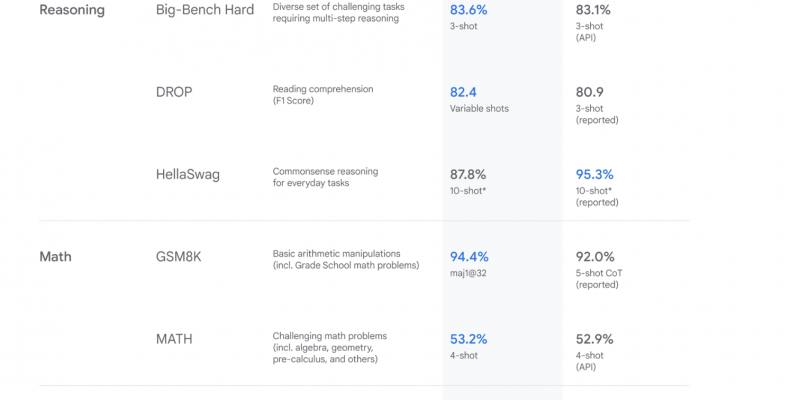Select the DROP benchmark name

174,92
